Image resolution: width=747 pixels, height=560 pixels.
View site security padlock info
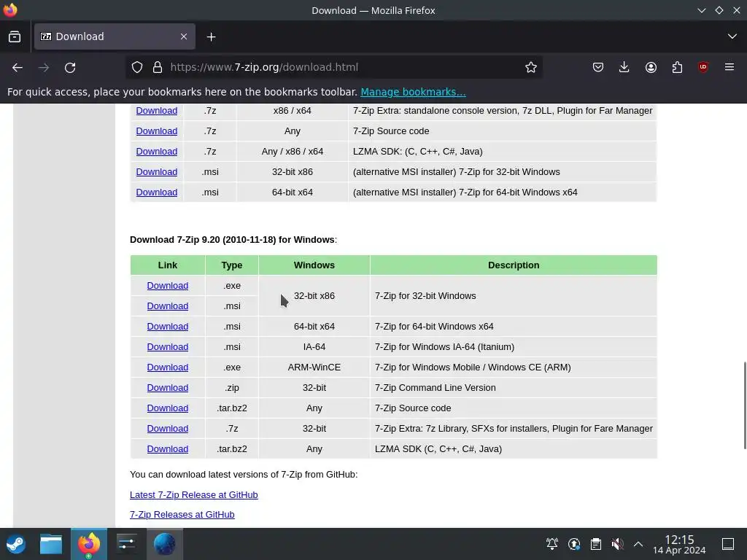coord(158,68)
